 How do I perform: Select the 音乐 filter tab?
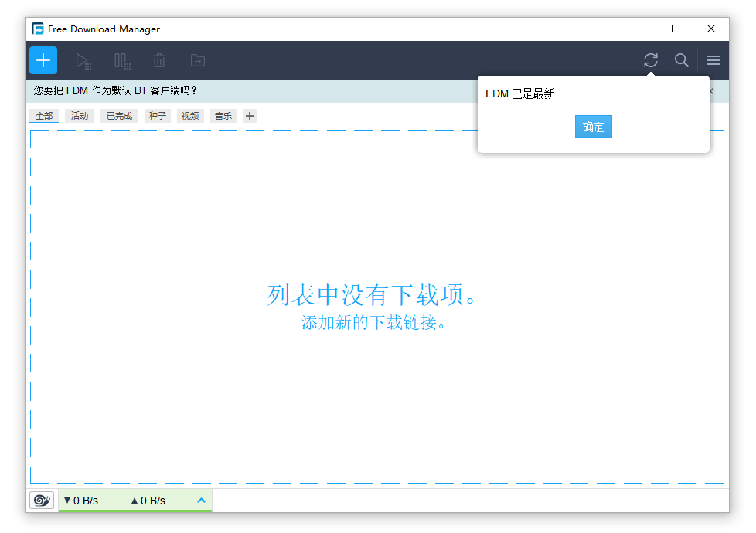point(223,115)
